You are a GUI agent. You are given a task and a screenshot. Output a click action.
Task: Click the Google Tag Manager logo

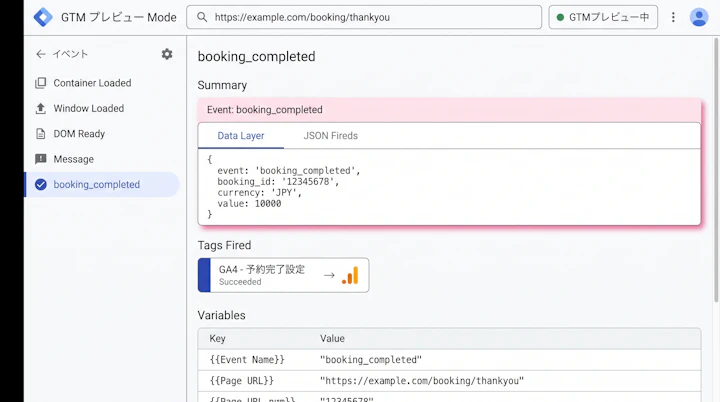click(x=43, y=17)
